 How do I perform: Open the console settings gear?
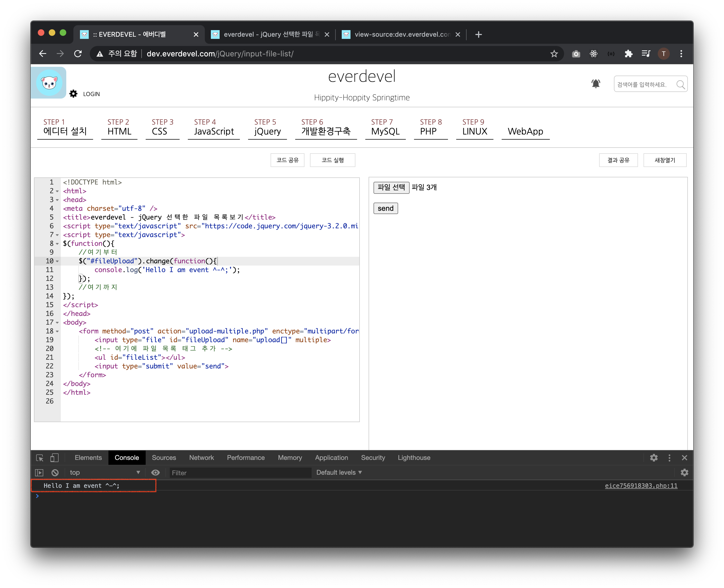pyautogui.click(x=684, y=472)
